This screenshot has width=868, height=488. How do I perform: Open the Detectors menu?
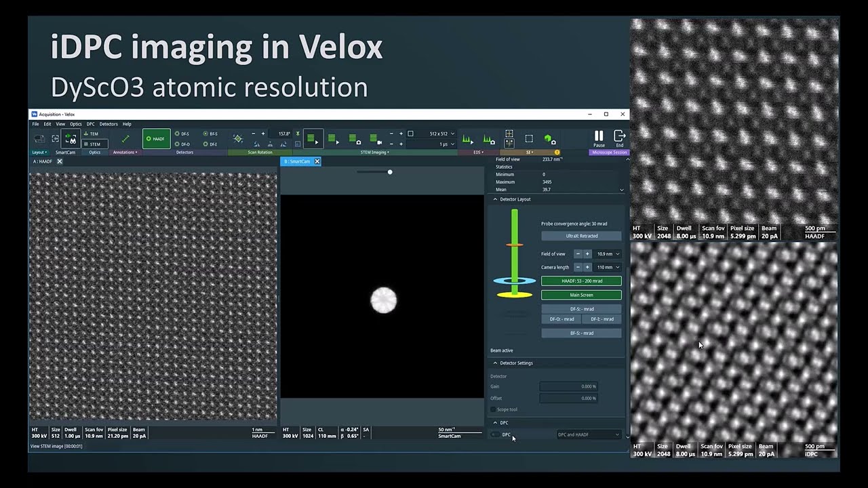click(x=108, y=124)
